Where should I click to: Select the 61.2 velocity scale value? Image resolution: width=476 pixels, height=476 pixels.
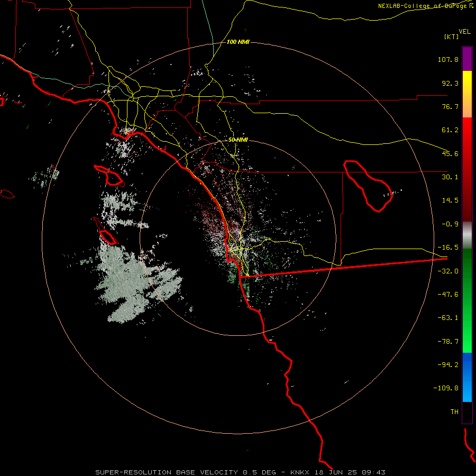tap(450, 130)
